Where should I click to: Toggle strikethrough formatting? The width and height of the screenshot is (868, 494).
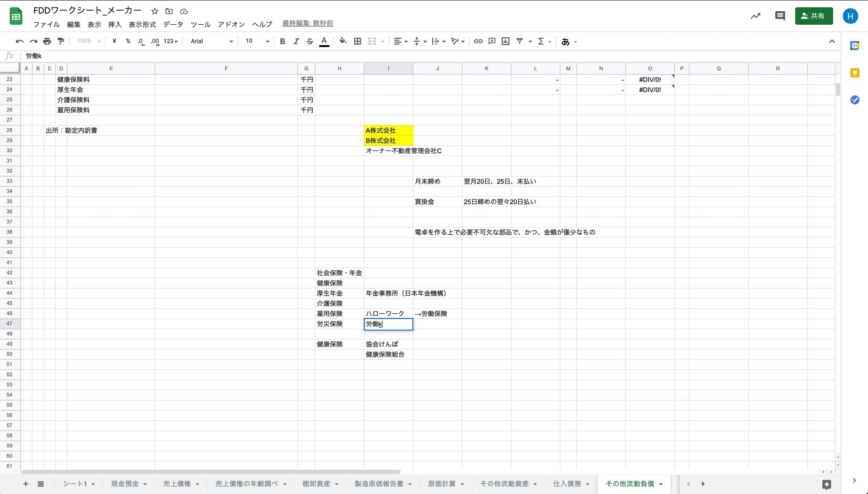pyautogui.click(x=310, y=41)
